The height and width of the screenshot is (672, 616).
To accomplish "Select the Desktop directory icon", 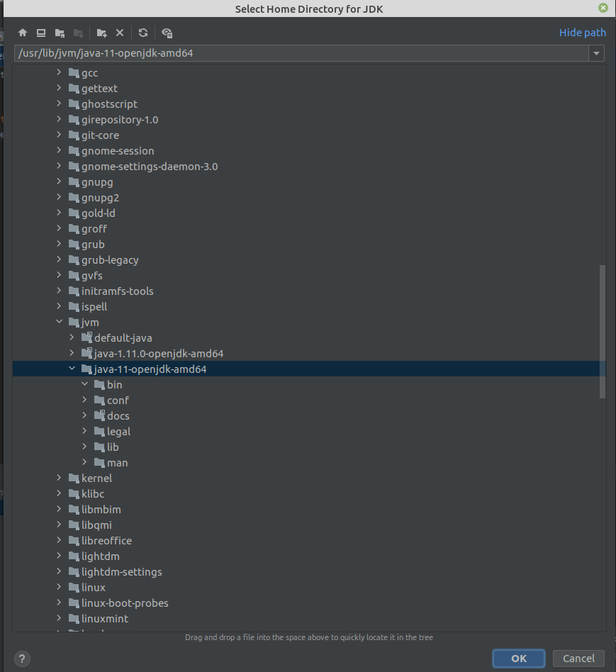I will coord(40,33).
